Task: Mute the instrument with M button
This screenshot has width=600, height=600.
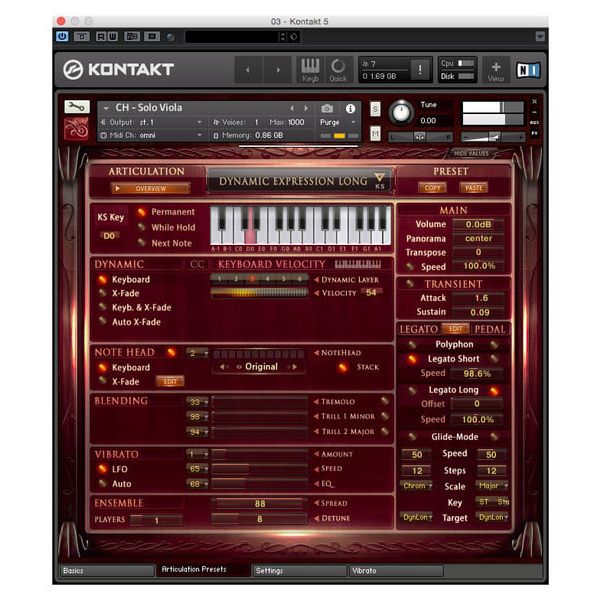Action: (x=375, y=134)
